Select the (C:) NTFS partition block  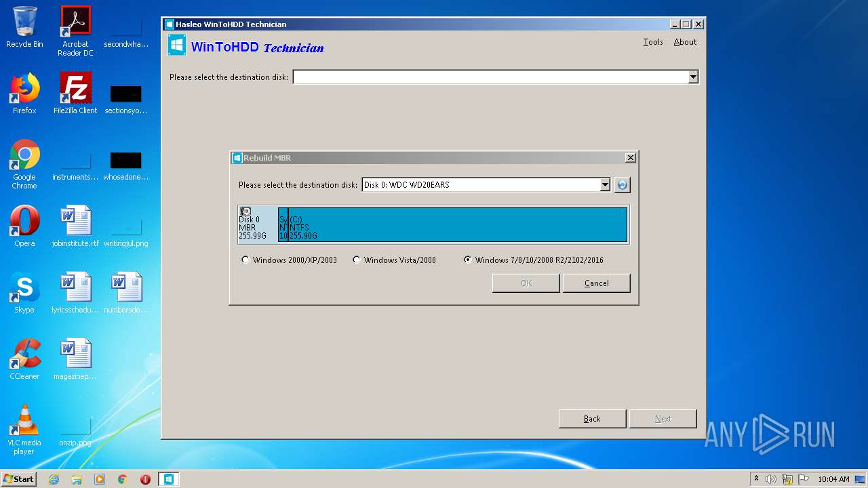click(x=458, y=224)
